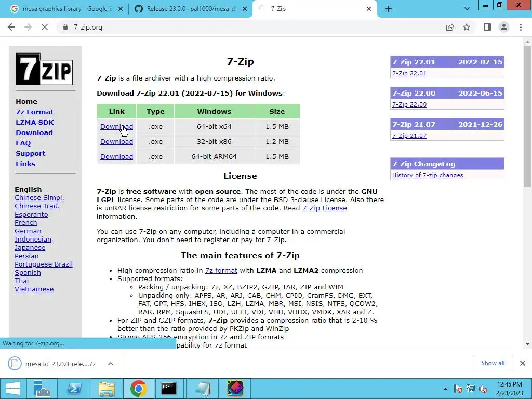Open the 7z format link
The width and height of the screenshot is (532, 399).
pyautogui.click(x=221, y=270)
